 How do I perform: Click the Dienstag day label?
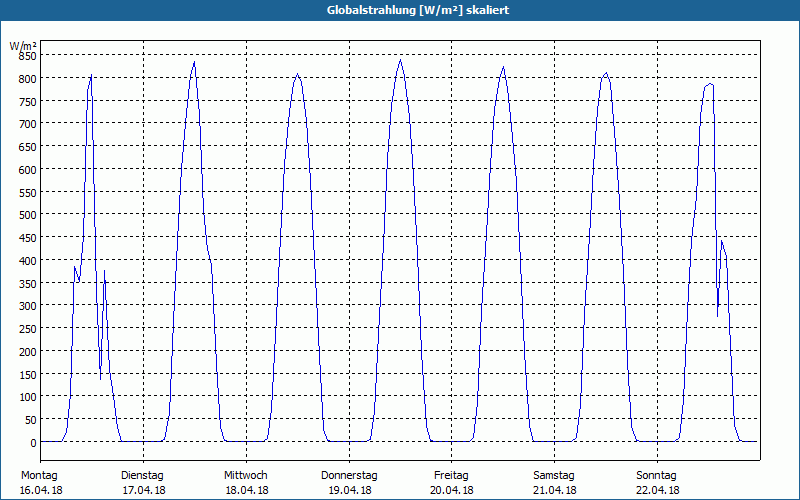tap(142, 476)
